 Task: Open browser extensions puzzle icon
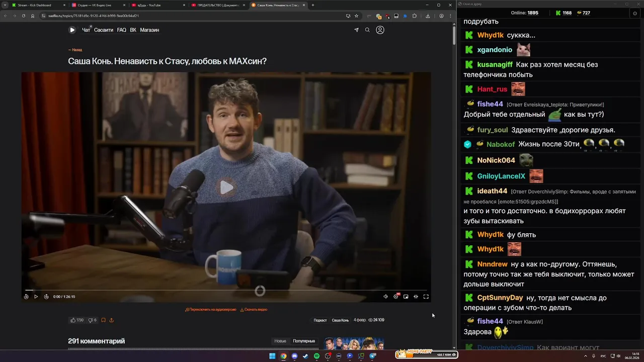(415, 16)
